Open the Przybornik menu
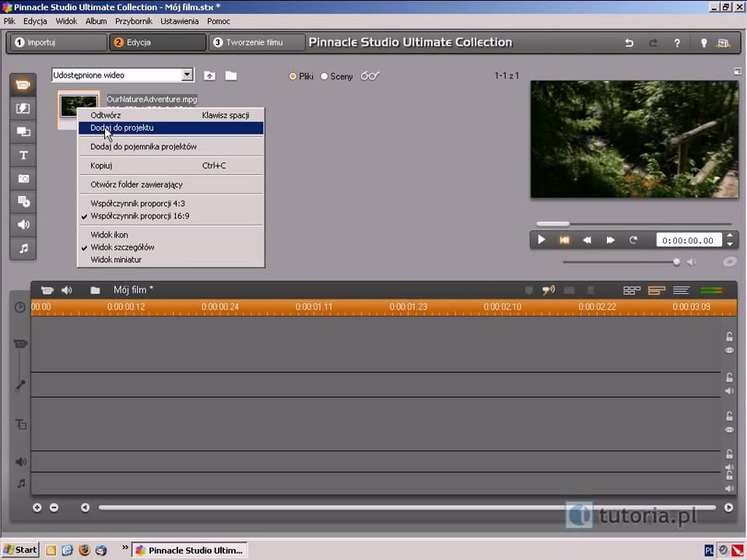The width and height of the screenshot is (747, 560). click(133, 22)
